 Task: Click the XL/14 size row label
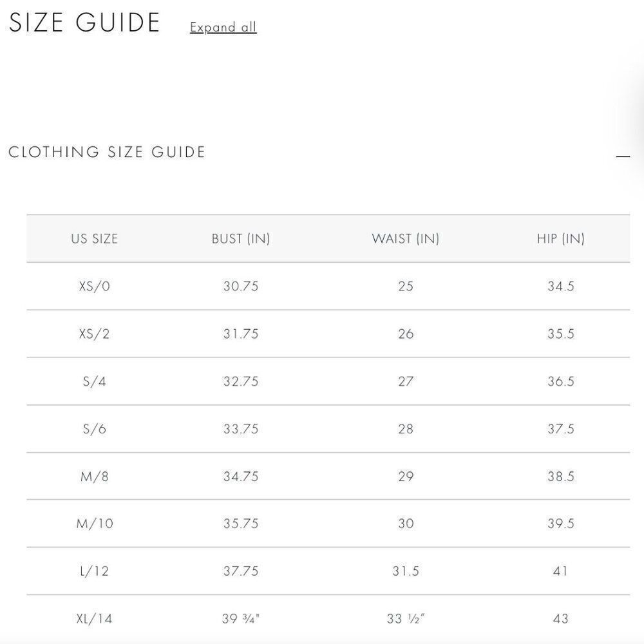coord(95,618)
